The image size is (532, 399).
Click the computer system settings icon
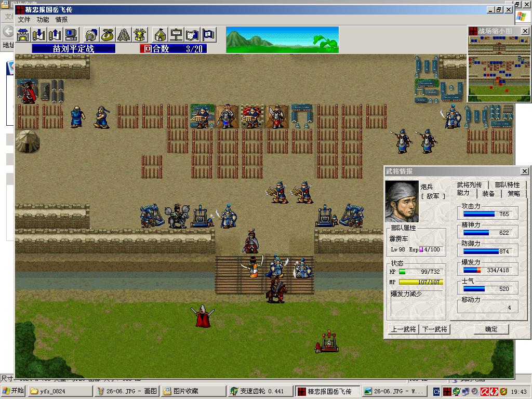[x=71, y=35]
